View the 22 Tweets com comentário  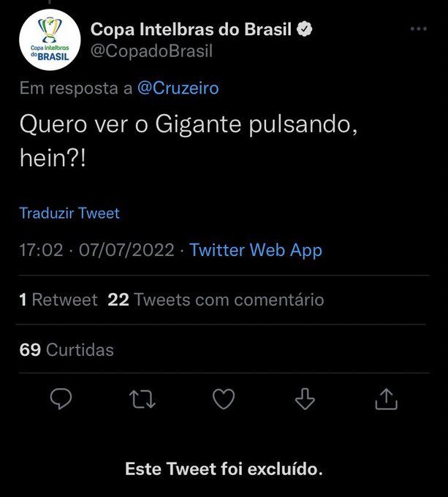pyautogui.click(x=216, y=300)
